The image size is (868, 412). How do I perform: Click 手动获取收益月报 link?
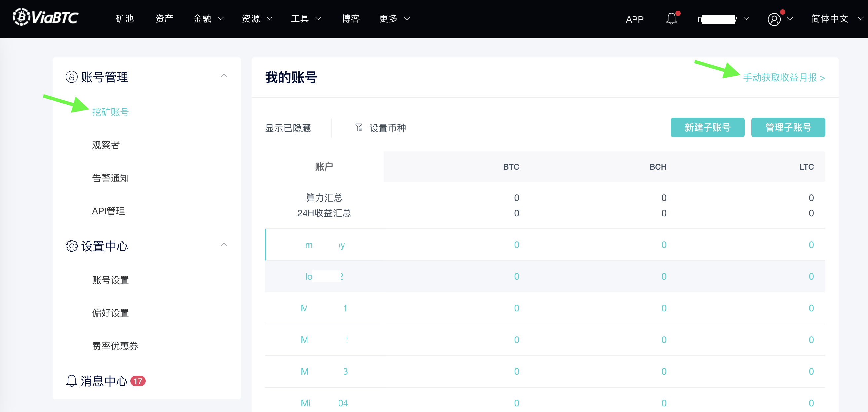(x=784, y=78)
